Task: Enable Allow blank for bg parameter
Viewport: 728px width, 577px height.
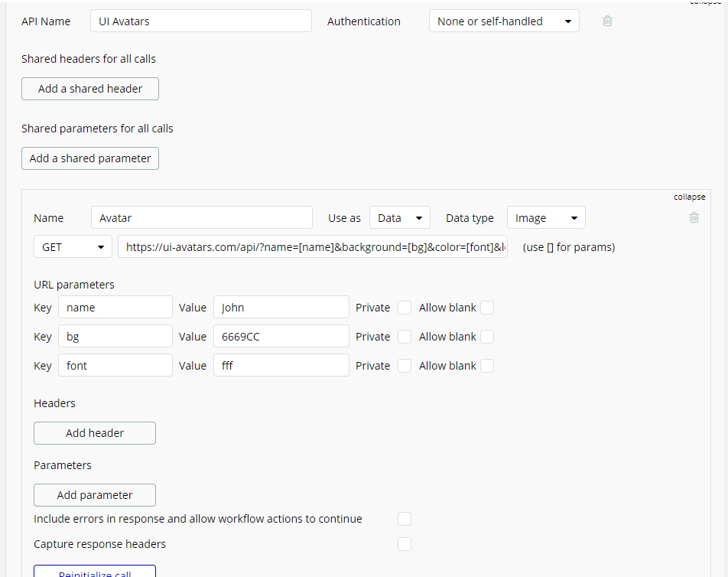Action: click(487, 337)
